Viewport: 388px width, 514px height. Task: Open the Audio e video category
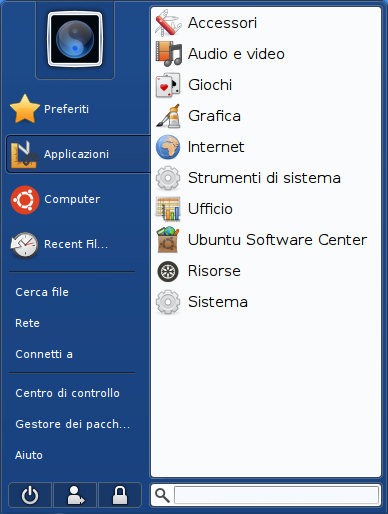pos(266,54)
